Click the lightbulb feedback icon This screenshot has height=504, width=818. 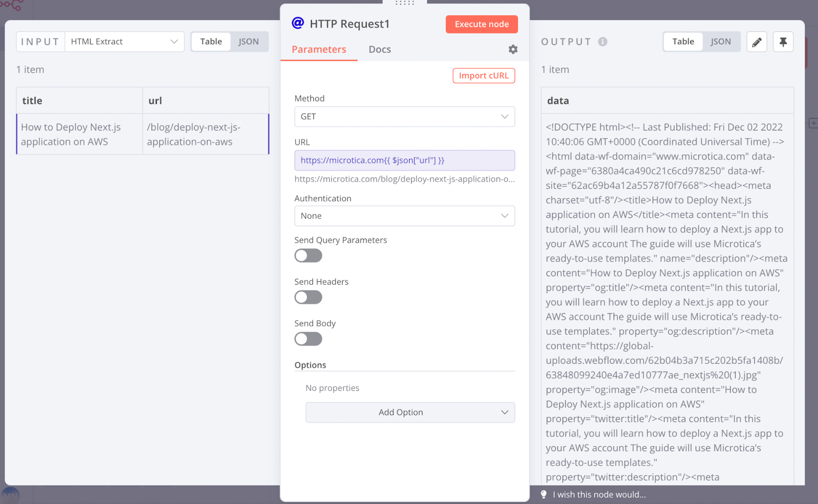543,494
